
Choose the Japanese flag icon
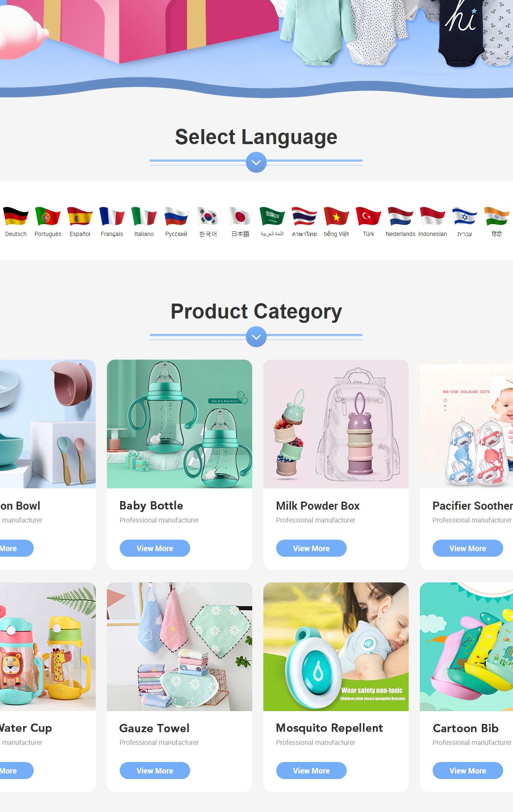coord(240,216)
